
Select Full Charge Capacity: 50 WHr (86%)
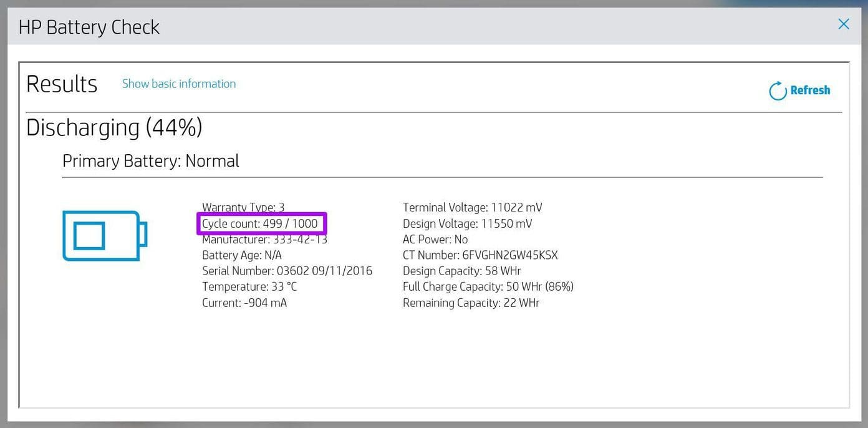(x=488, y=287)
